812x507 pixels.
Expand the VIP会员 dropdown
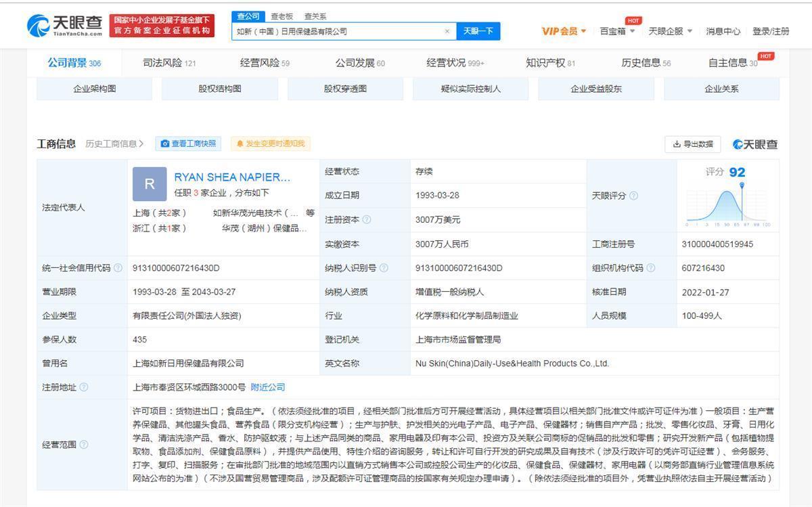point(564,31)
